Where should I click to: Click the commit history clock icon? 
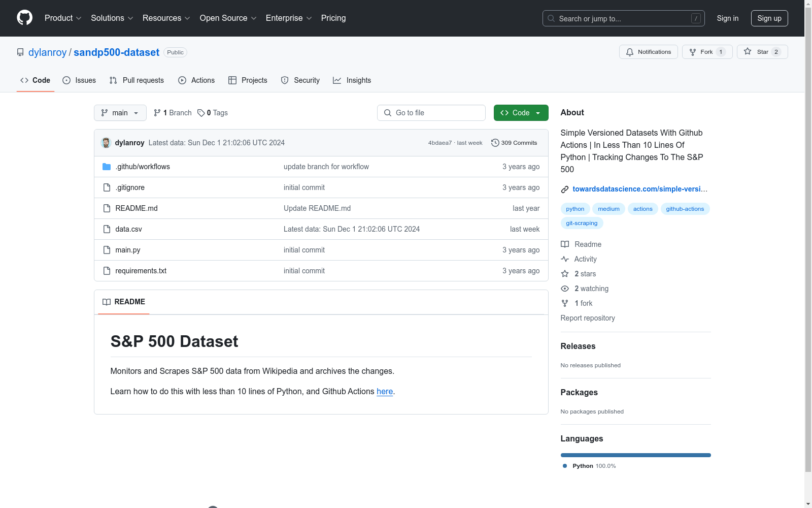coord(495,143)
